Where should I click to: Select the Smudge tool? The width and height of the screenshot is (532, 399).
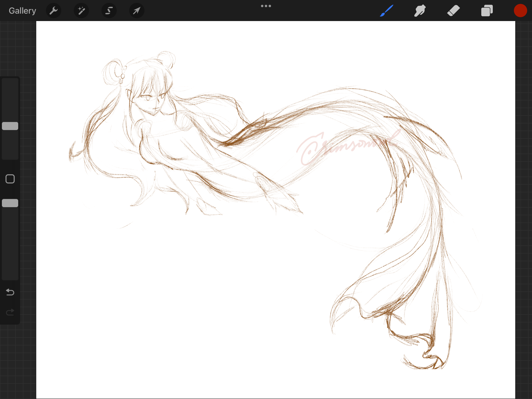pos(420,11)
